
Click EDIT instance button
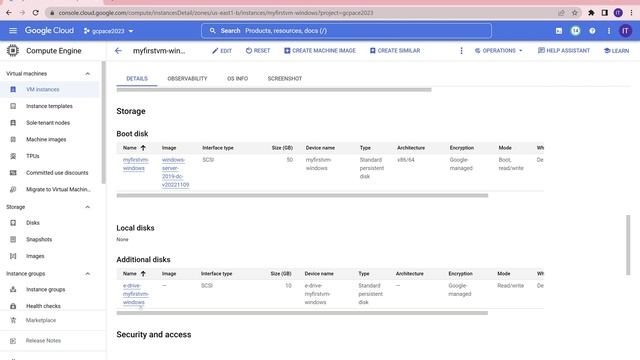[222, 51]
